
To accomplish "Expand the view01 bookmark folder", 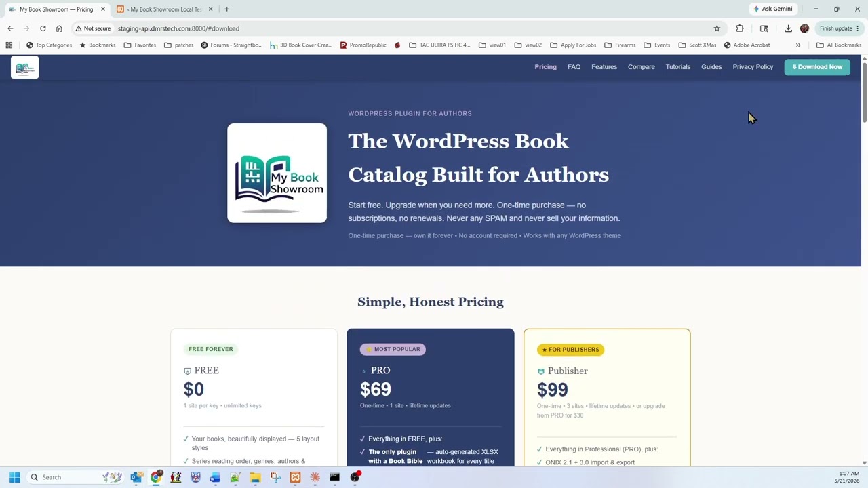I will point(492,45).
